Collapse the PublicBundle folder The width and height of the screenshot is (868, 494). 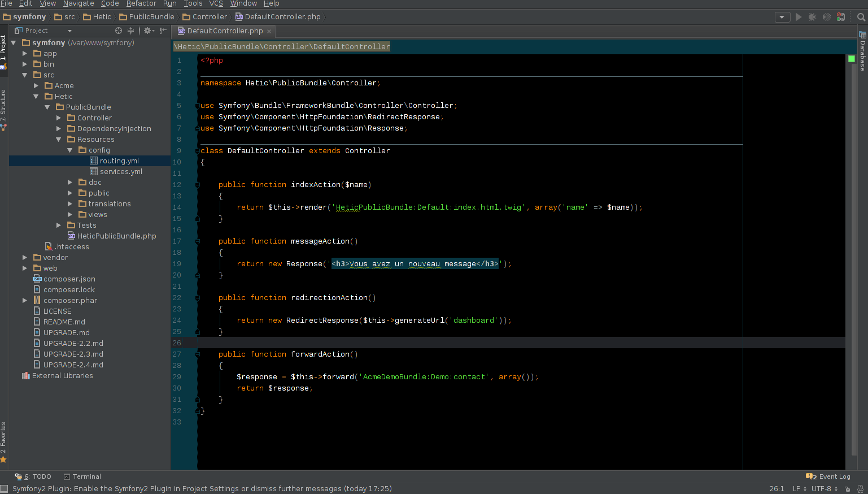[x=47, y=107]
